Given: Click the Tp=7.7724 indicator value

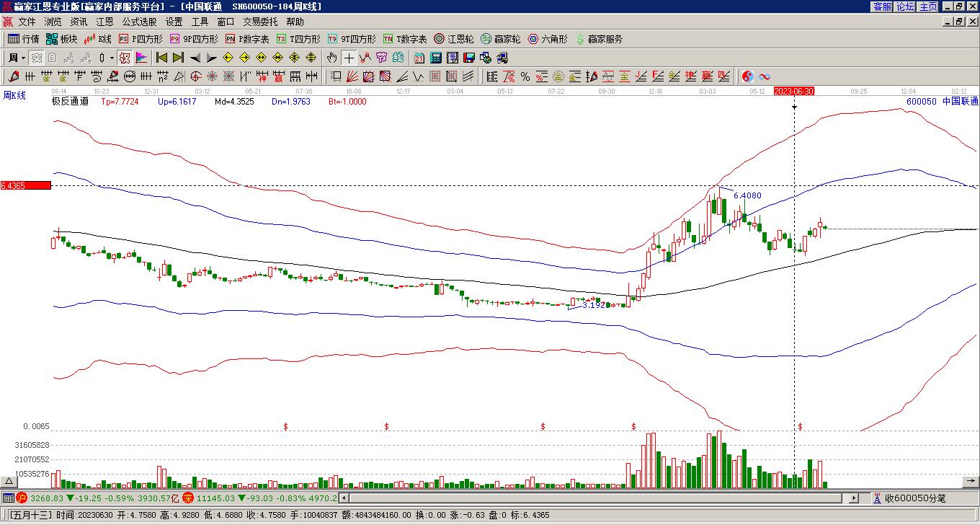Looking at the screenshot, I should tap(120, 102).
